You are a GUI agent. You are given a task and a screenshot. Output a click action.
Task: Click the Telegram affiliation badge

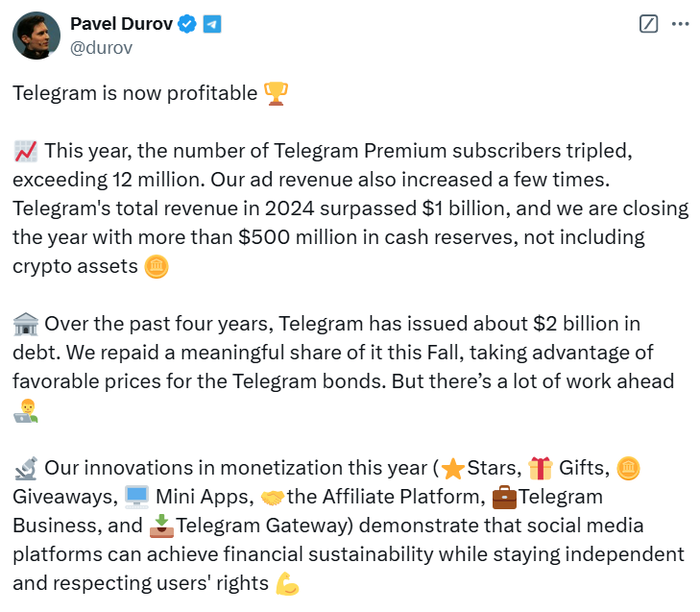click(x=212, y=24)
